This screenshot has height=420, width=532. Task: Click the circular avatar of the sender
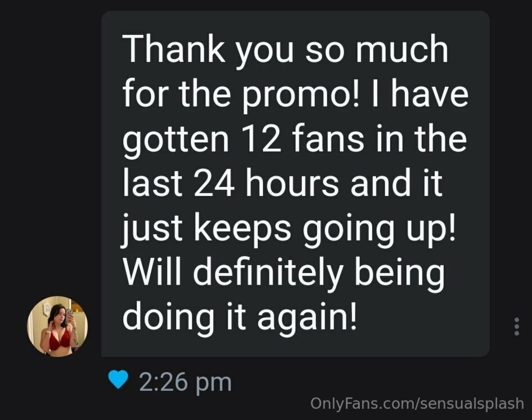(x=58, y=327)
